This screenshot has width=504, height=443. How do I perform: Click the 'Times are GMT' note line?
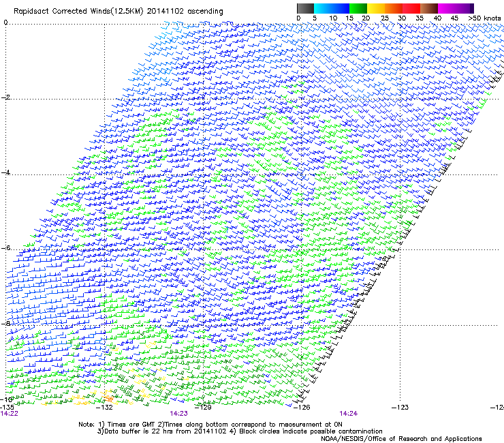pos(210,425)
